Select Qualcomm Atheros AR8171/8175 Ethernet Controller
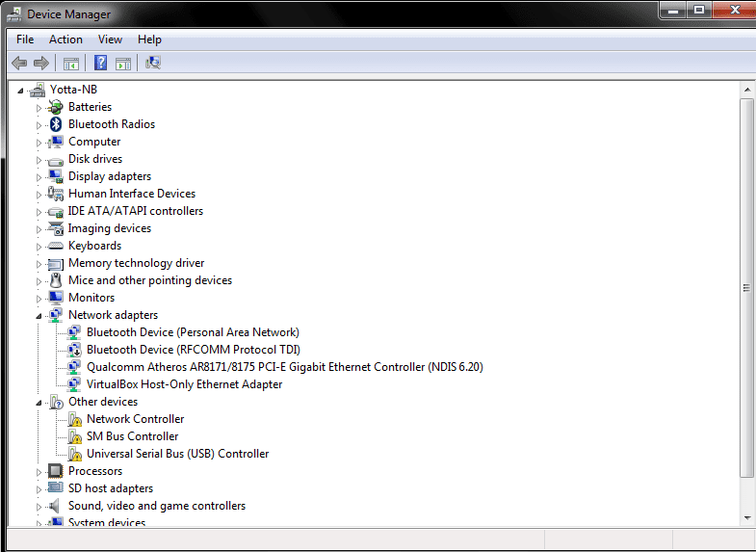756x552 pixels. coord(285,367)
